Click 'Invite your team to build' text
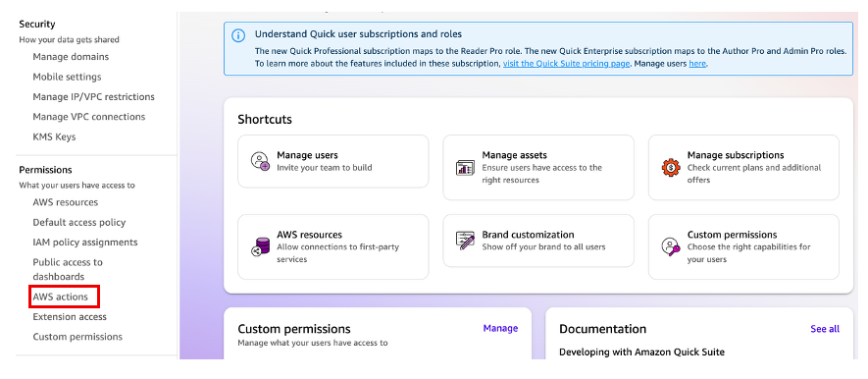868x379 pixels. point(325,167)
